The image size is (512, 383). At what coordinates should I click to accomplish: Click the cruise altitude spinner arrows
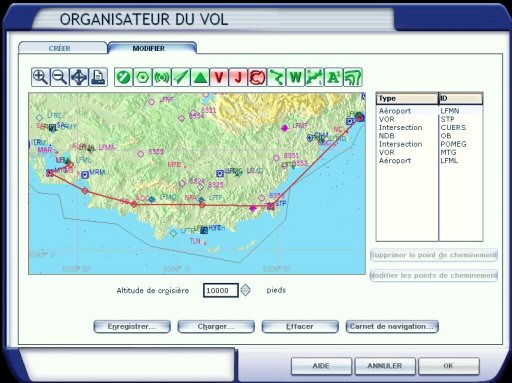246,290
